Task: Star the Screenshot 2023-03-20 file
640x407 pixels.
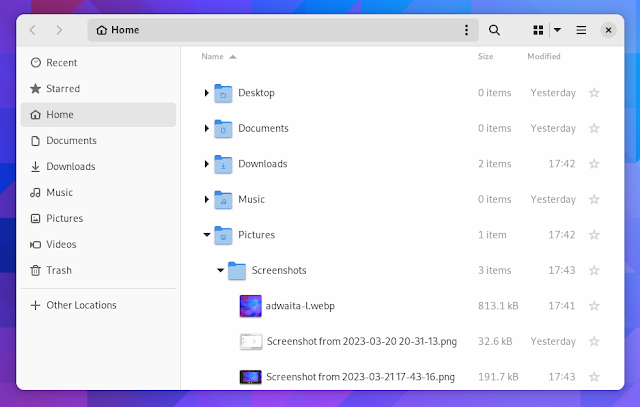Action: pyautogui.click(x=594, y=341)
